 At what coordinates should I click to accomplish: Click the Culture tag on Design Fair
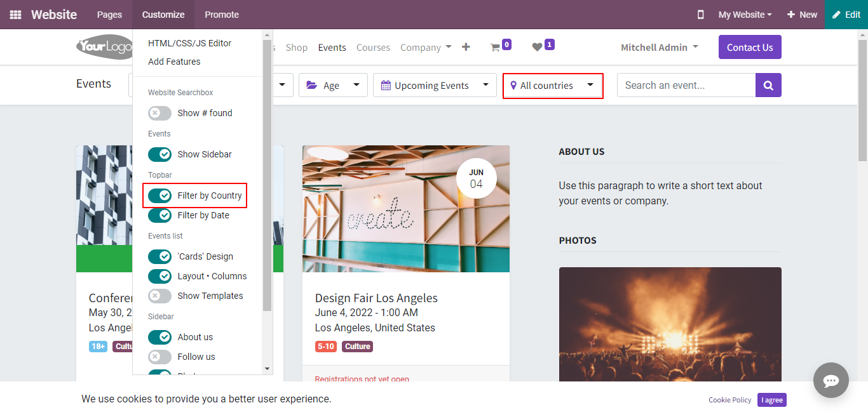click(358, 347)
